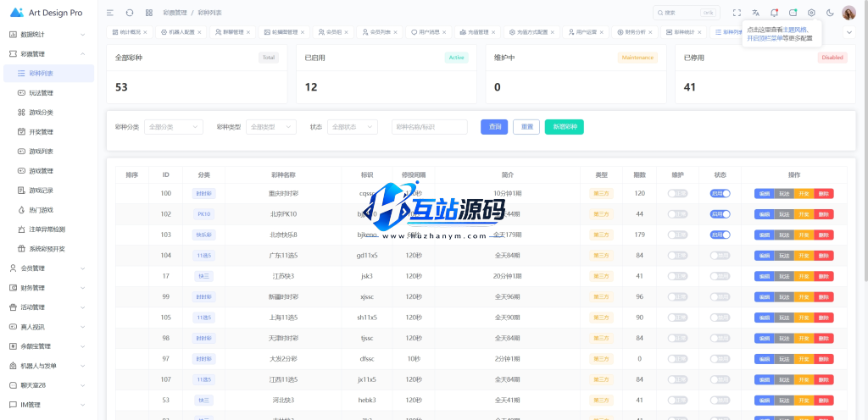This screenshot has height=420, width=868.
Task: Open the tab list overflow chevron
Action: click(849, 32)
